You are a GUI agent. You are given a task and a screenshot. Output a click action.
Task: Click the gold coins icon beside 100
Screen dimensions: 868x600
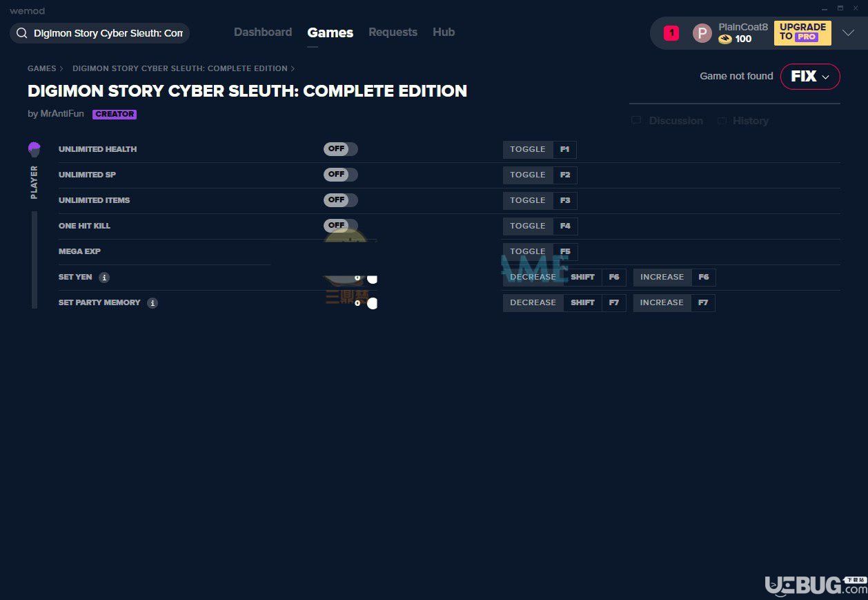(724, 39)
